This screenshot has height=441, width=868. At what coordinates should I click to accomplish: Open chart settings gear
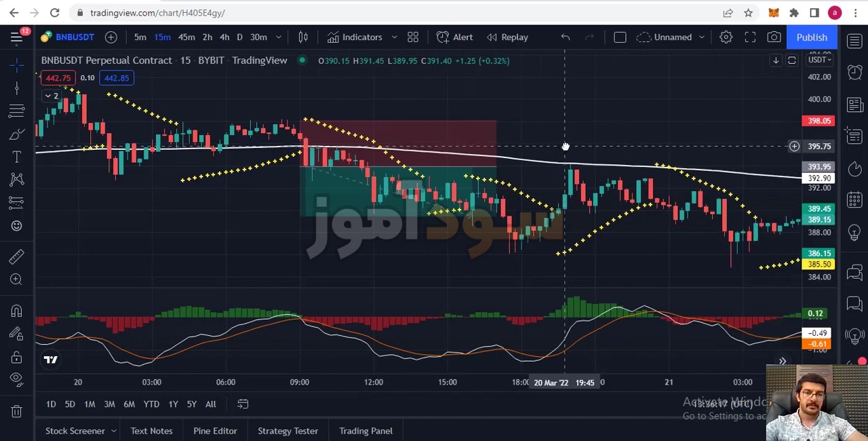(726, 37)
